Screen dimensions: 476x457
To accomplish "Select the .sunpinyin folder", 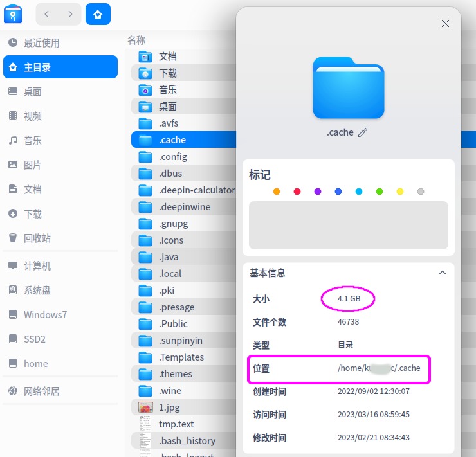I will coord(184,341).
